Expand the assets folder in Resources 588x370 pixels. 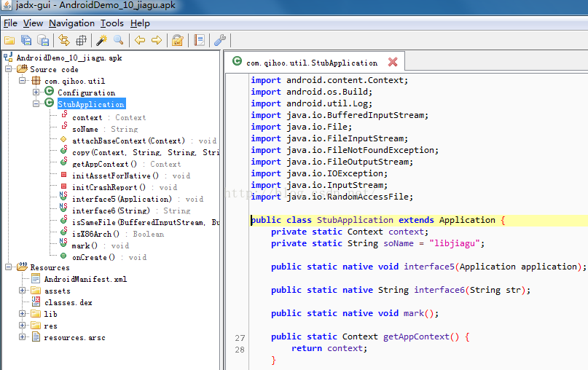[23, 291]
